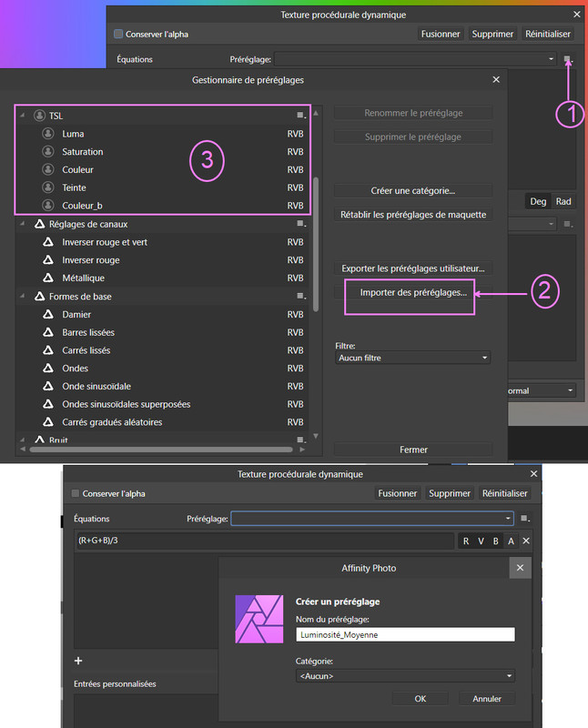Select the Inverser rouge preset

pyautogui.click(x=163, y=260)
